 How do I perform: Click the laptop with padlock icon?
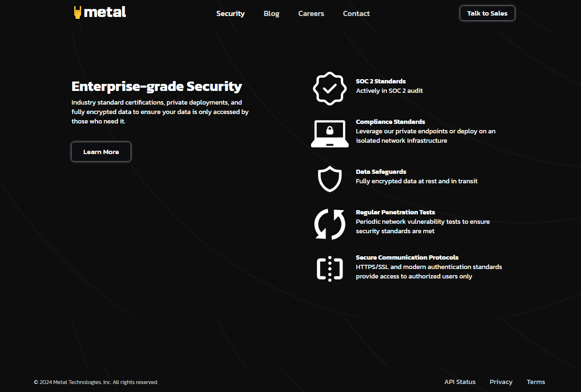330,133
